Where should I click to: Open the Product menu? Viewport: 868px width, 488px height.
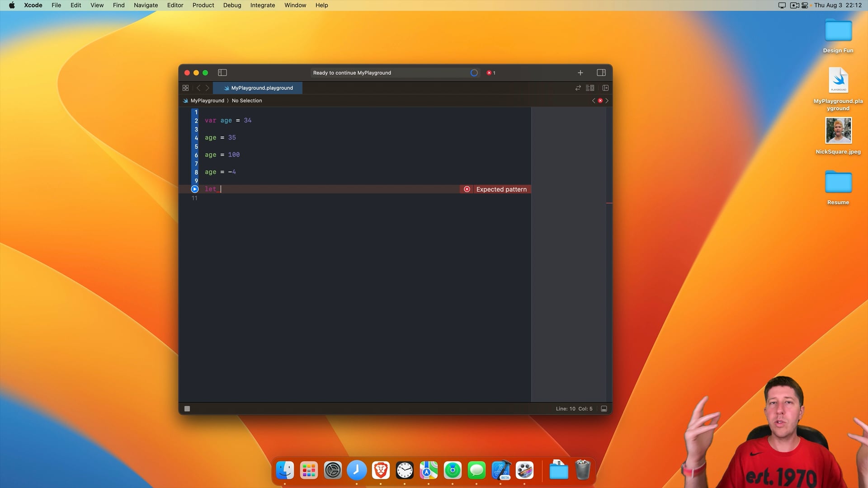tap(203, 5)
